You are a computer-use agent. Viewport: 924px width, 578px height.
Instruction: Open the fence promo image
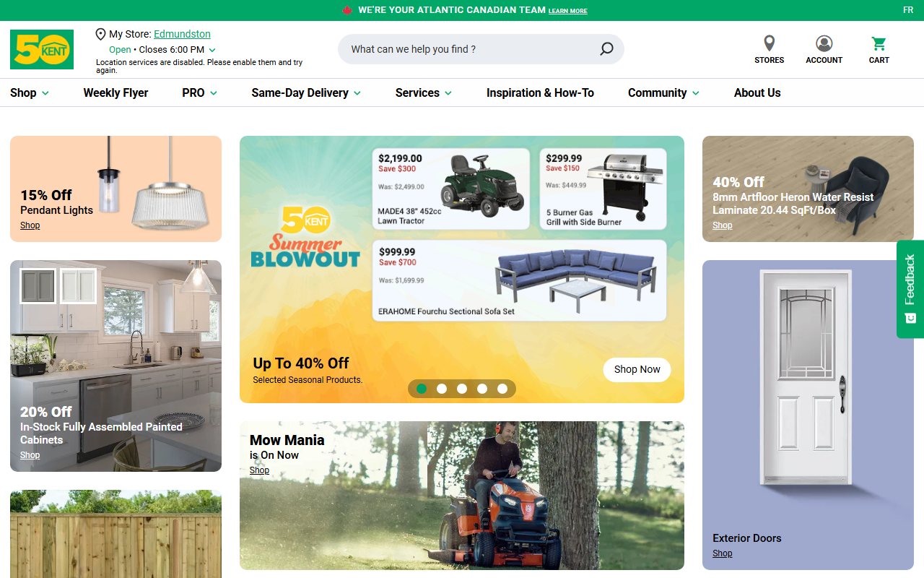pyautogui.click(x=115, y=534)
